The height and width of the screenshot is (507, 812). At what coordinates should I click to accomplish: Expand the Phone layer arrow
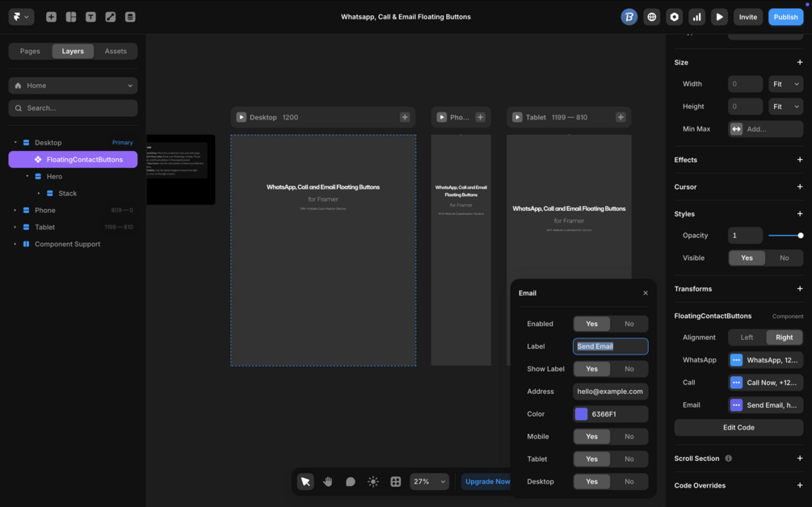15,210
